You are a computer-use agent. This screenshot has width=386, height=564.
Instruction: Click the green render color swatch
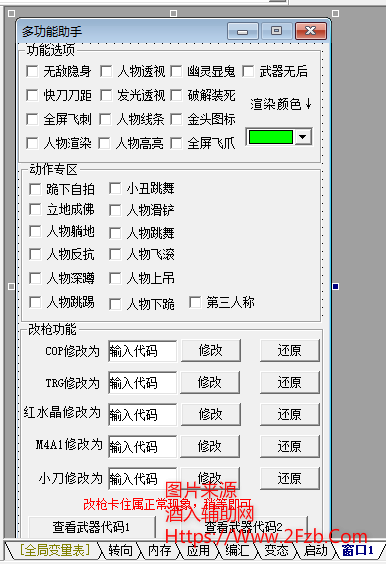[271, 137]
